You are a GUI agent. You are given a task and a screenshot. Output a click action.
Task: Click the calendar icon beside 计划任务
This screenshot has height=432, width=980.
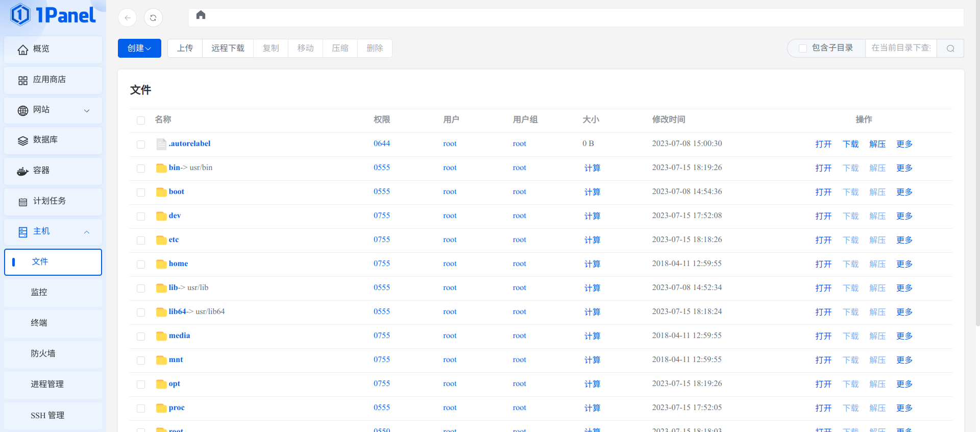[23, 202]
